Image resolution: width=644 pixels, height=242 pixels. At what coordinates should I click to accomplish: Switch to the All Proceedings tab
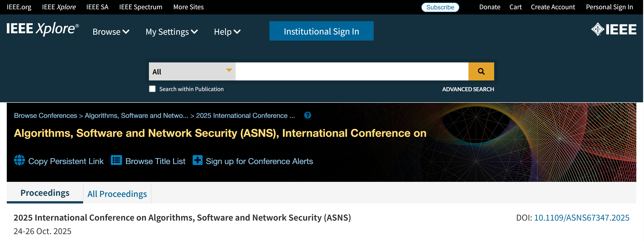(117, 194)
